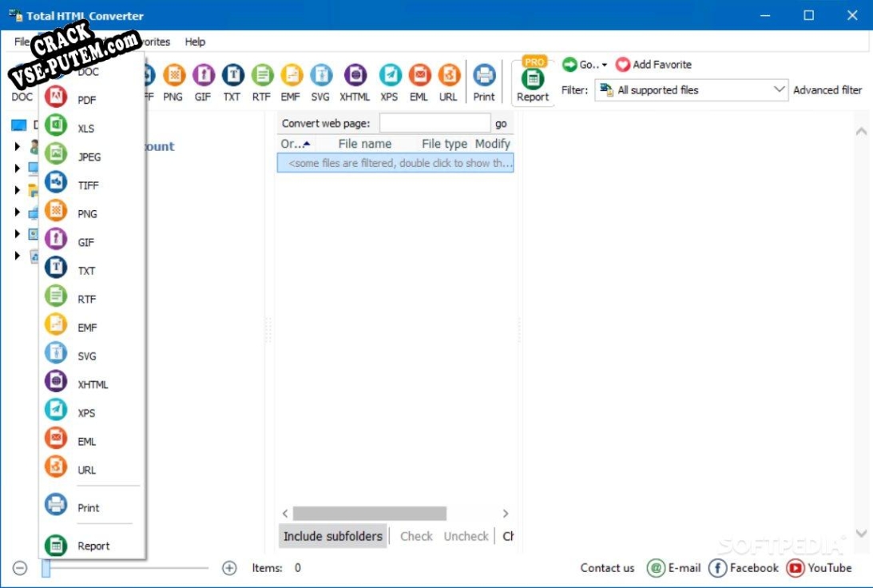Click the YouTube icon in the status bar
Screen dimensions: 873x588
tap(819, 568)
